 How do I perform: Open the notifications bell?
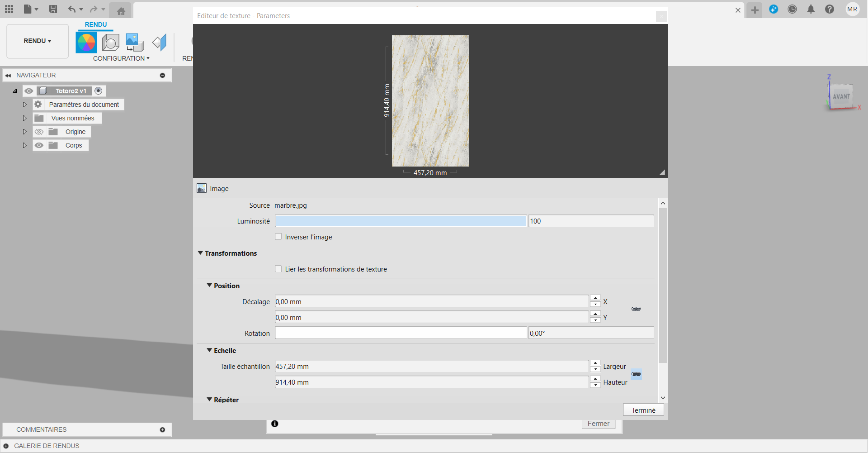(811, 9)
